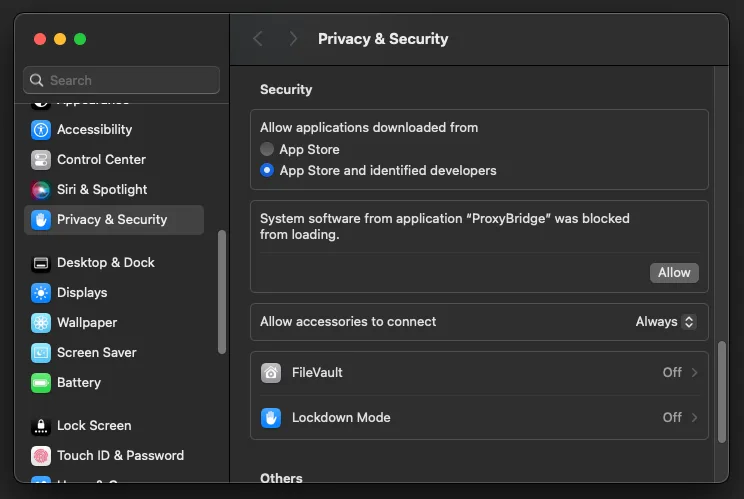
Task: Open Displays settings icon
Action: 41,293
